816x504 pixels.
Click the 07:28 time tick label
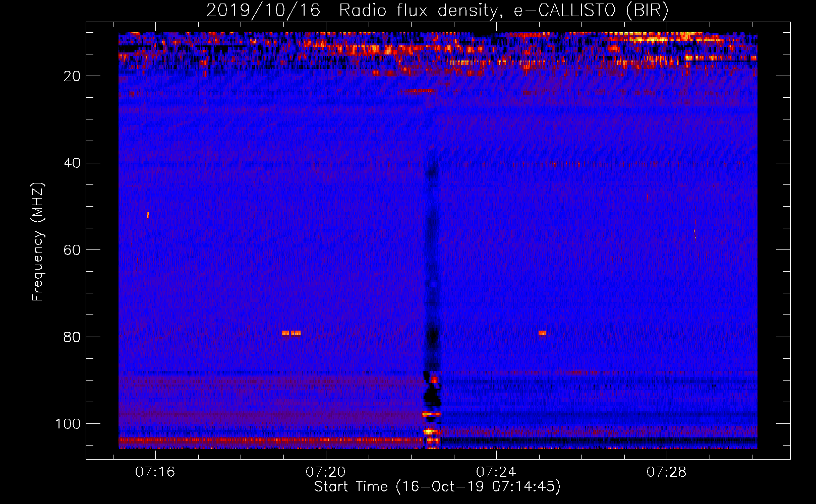click(x=667, y=472)
